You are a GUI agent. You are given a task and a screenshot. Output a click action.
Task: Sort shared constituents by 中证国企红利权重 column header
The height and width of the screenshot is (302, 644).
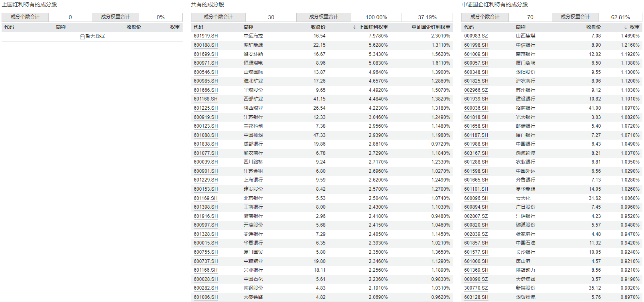click(431, 27)
